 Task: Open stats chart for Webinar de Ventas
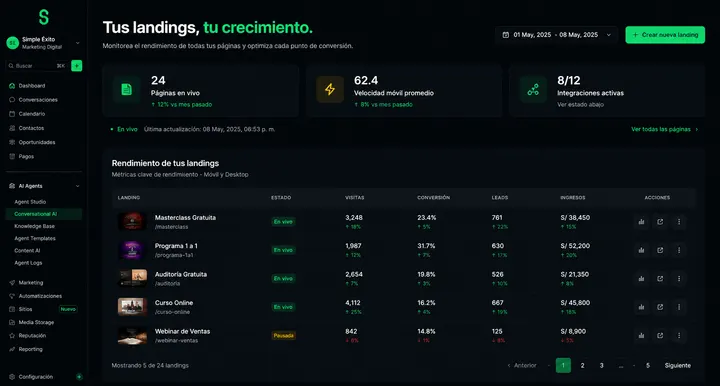pos(641,336)
